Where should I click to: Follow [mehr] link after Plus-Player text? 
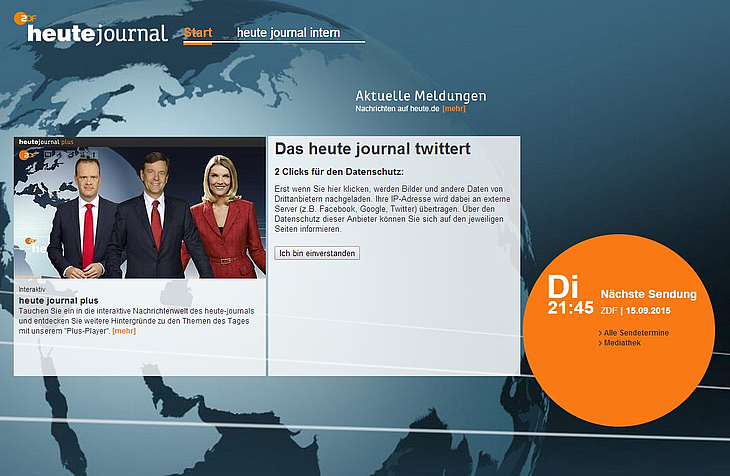[124, 331]
